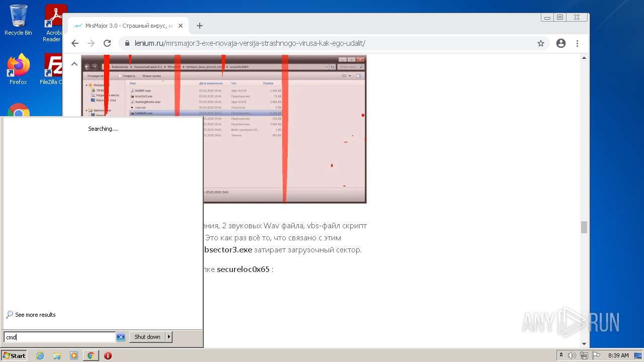Viewport: 644px width, 362px height.
Task: Open the volume speaker tray icon
Action: [572, 355]
